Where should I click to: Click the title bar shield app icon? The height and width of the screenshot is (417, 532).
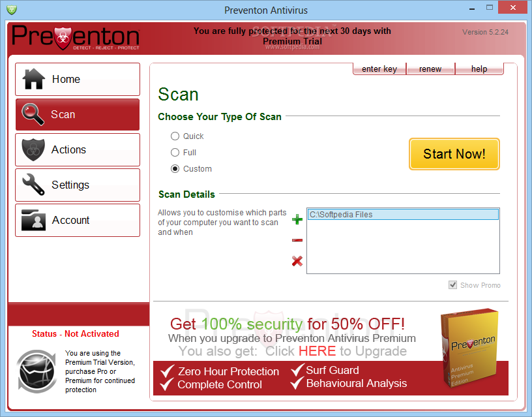(x=12, y=10)
